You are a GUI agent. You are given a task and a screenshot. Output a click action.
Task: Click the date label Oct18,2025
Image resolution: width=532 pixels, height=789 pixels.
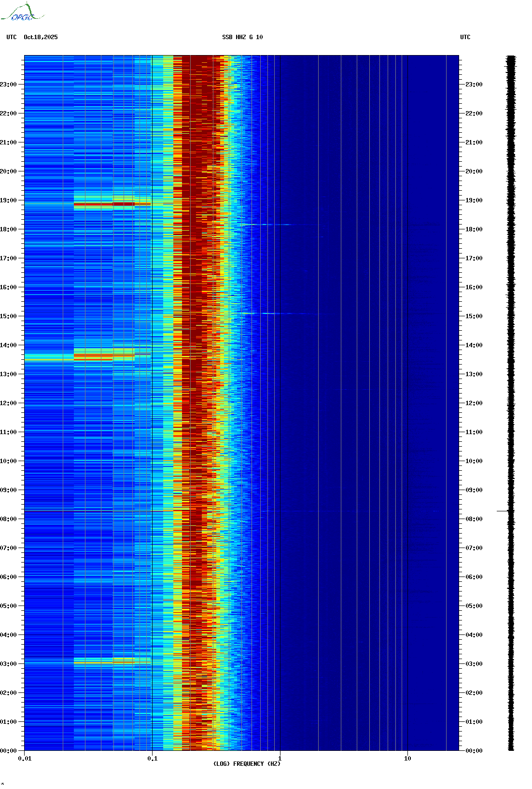click(41, 37)
